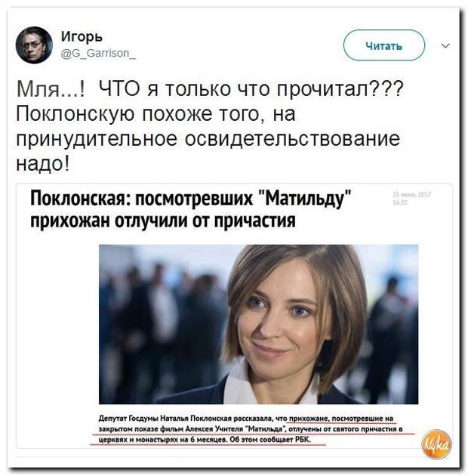Expand the tweet options chevron
This screenshot has width=468, height=476.
click(445, 46)
